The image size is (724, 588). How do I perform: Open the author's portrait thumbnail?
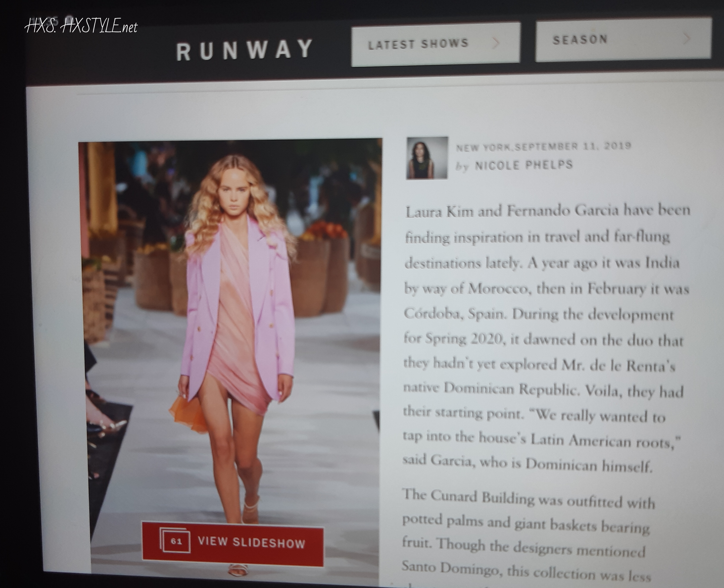tap(427, 158)
